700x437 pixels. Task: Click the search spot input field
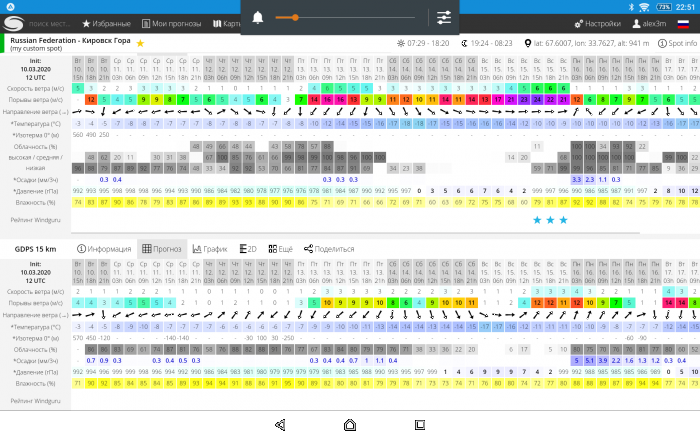pyautogui.click(x=50, y=24)
